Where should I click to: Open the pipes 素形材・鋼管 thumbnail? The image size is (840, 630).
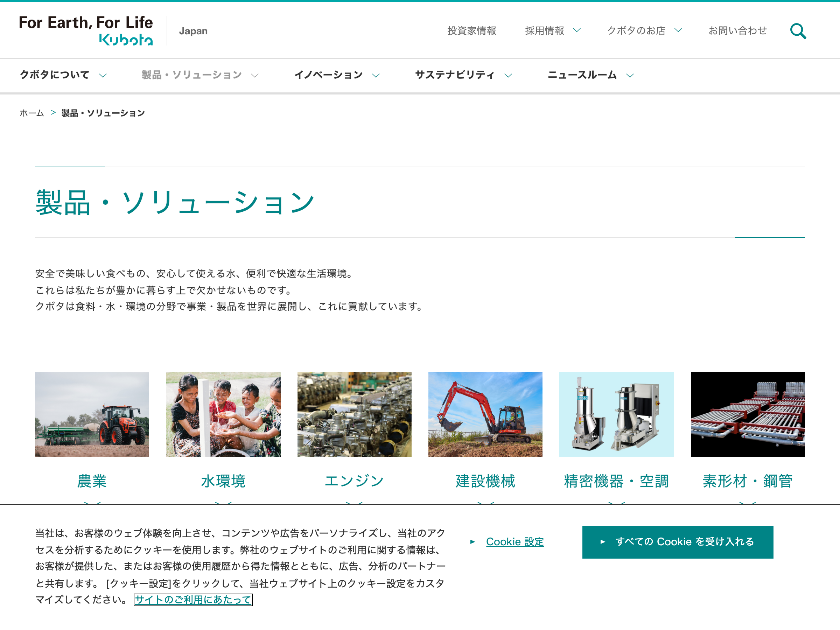[x=748, y=414]
